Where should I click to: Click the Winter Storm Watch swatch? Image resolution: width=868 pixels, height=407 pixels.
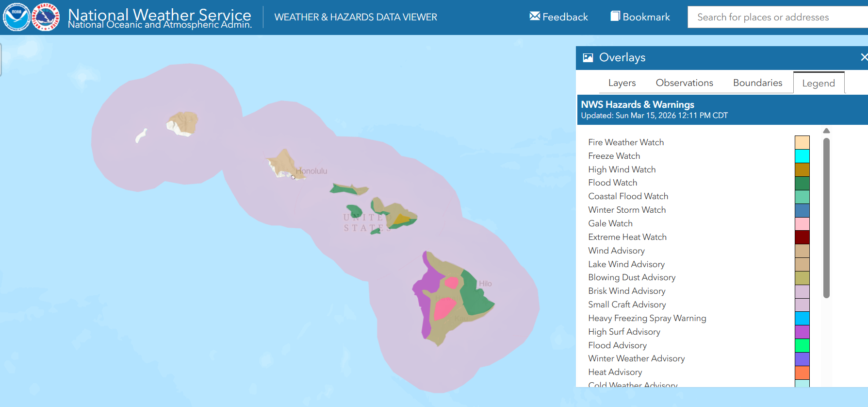pos(802,210)
